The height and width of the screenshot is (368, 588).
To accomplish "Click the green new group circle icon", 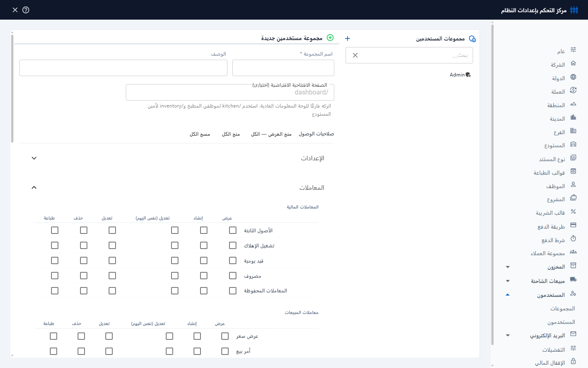I will (330, 38).
